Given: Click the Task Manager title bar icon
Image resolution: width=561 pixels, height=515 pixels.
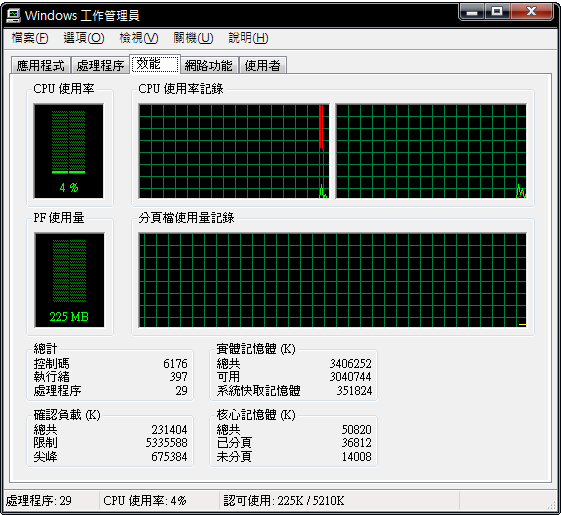Looking at the screenshot, I should click(13, 15).
